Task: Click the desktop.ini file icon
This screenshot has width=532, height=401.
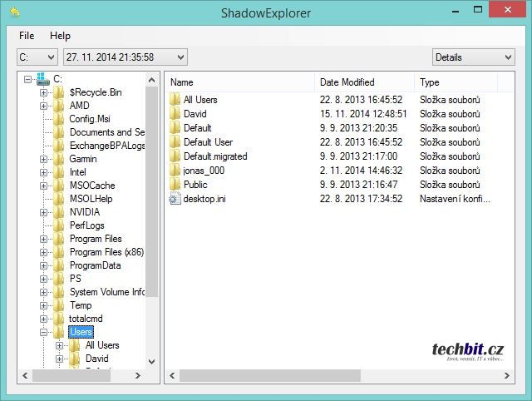Action: click(175, 199)
